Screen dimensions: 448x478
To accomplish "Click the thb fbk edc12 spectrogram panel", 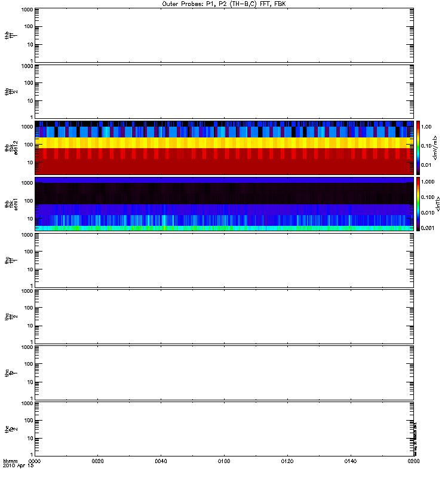I will coord(224,148).
